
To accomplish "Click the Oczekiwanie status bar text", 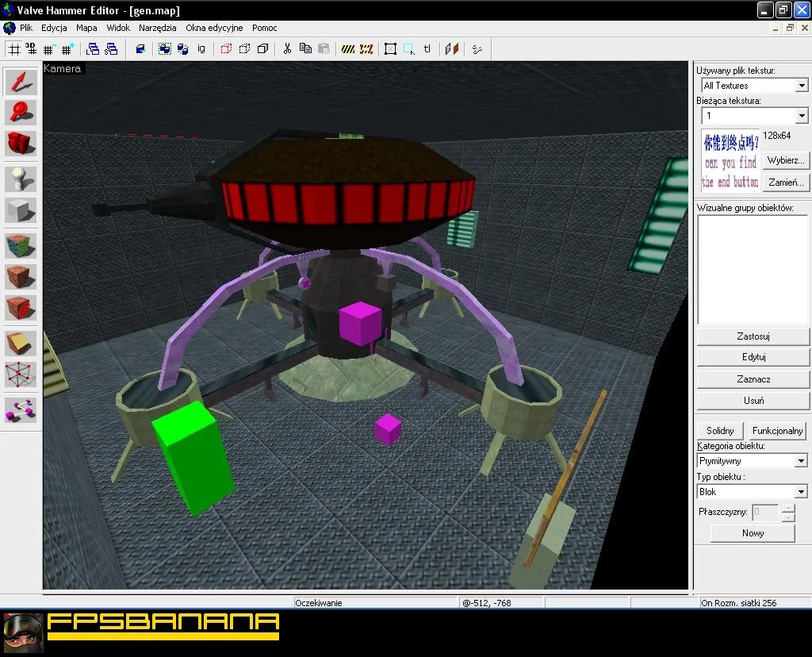I will point(319,602).
